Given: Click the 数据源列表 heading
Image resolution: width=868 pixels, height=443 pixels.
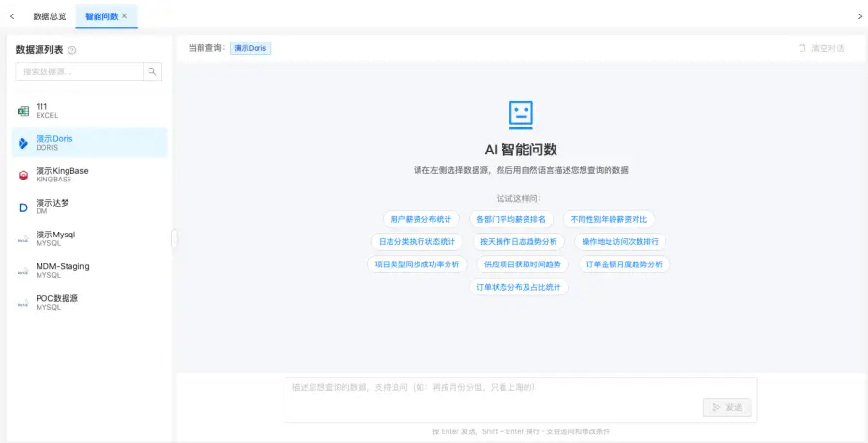Looking at the screenshot, I should coord(40,50).
